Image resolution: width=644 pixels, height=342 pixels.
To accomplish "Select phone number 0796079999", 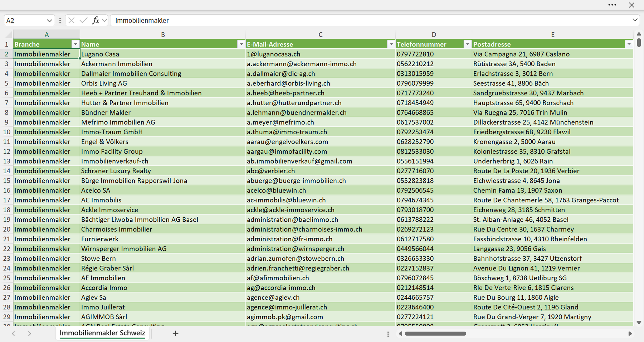I will point(434,83).
